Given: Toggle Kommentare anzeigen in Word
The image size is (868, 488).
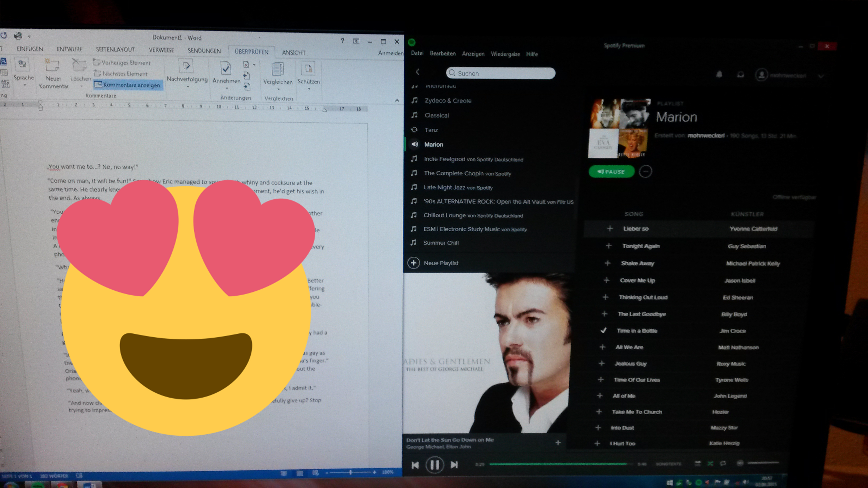Looking at the screenshot, I should (128, 85).
